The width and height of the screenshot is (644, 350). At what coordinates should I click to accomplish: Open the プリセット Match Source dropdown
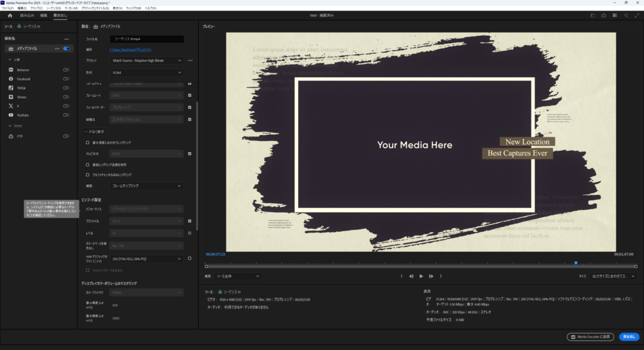146,60
